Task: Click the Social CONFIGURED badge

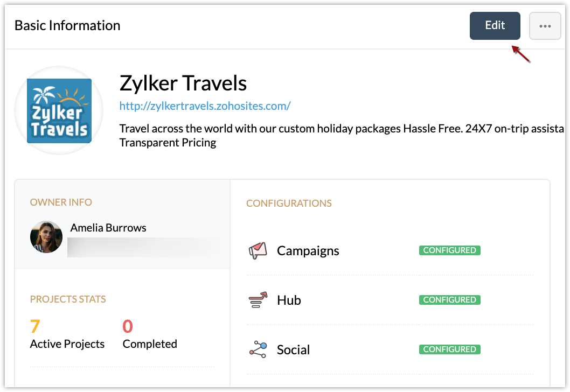Action: pyautogui.click(x=449, y=349)
